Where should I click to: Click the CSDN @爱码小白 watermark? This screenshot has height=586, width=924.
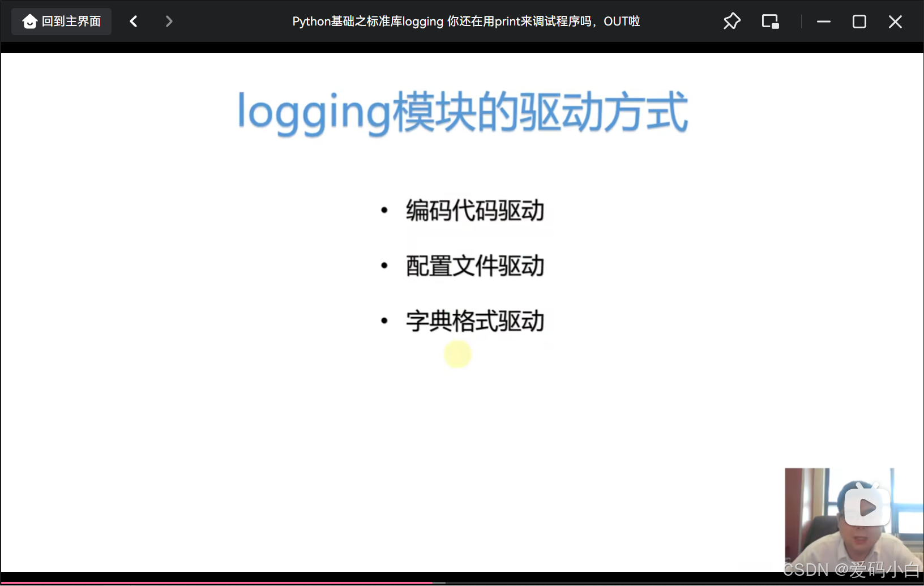pos(851,569)
